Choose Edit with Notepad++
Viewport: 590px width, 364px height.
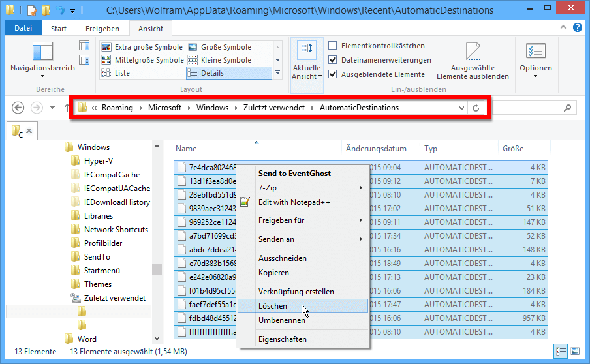coord(303,202)
